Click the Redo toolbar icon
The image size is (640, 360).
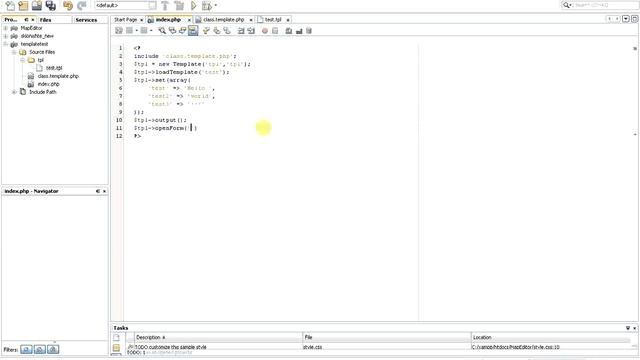pyautogui.click(x=82, y=6)
